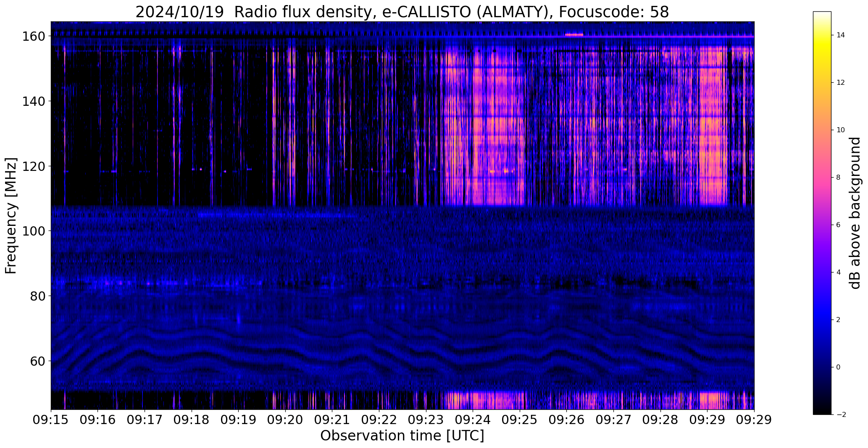868x448 pixels.
Task: Click the 12 colorbar tick label
Action: point(840,83)
